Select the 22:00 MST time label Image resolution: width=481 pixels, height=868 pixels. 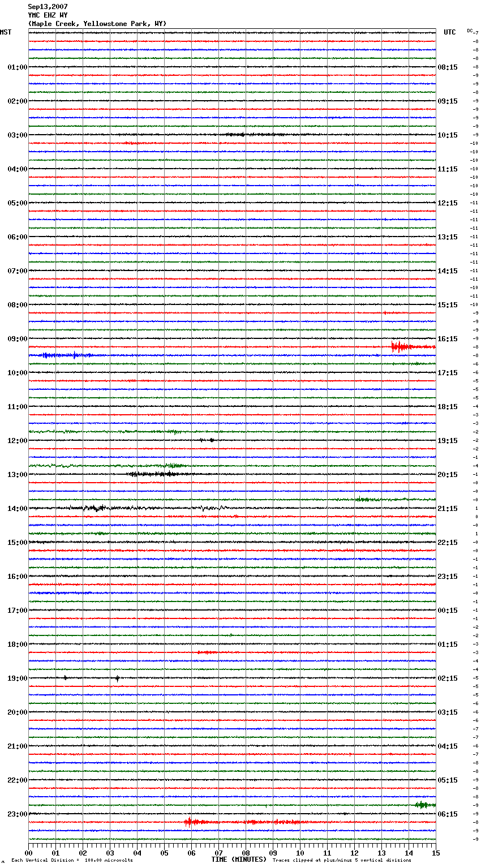click(18, 780)
